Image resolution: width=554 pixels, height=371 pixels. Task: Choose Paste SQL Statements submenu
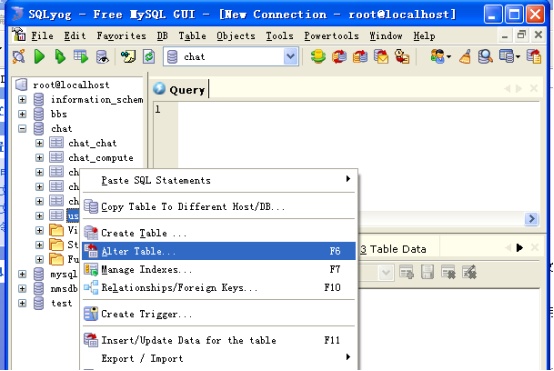click(x=219, y=180)
